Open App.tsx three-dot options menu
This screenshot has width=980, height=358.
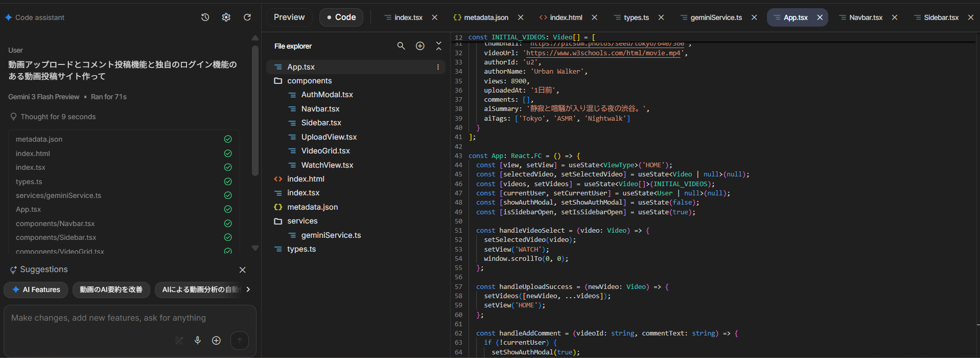pos(438,67)
